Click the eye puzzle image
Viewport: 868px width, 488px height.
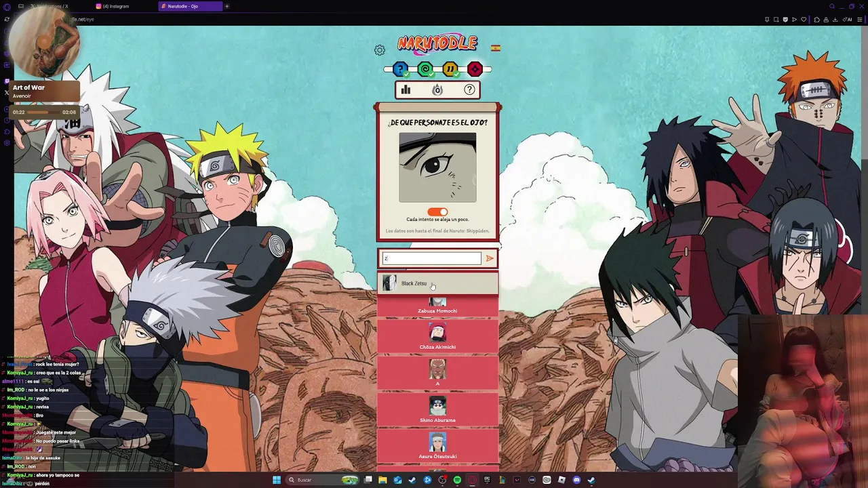437,167
